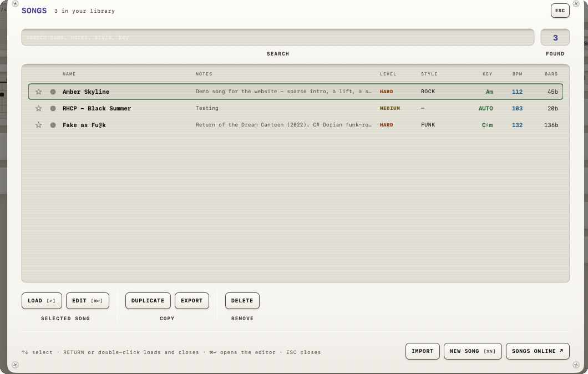Click the ESC button to close dialog

point(560,11)
